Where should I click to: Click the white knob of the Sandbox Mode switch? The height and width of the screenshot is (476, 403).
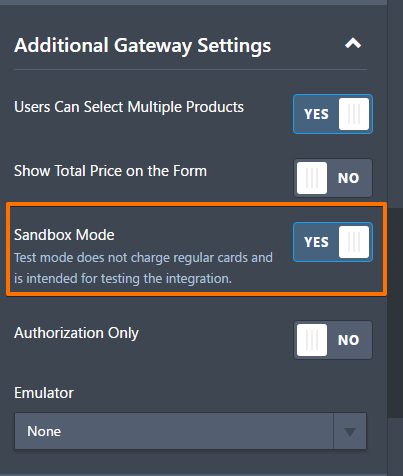(x=354, y=242)
